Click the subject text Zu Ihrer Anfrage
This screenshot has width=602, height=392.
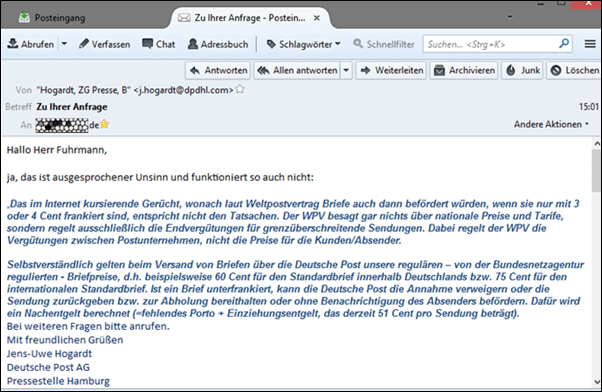click(72, 107)
